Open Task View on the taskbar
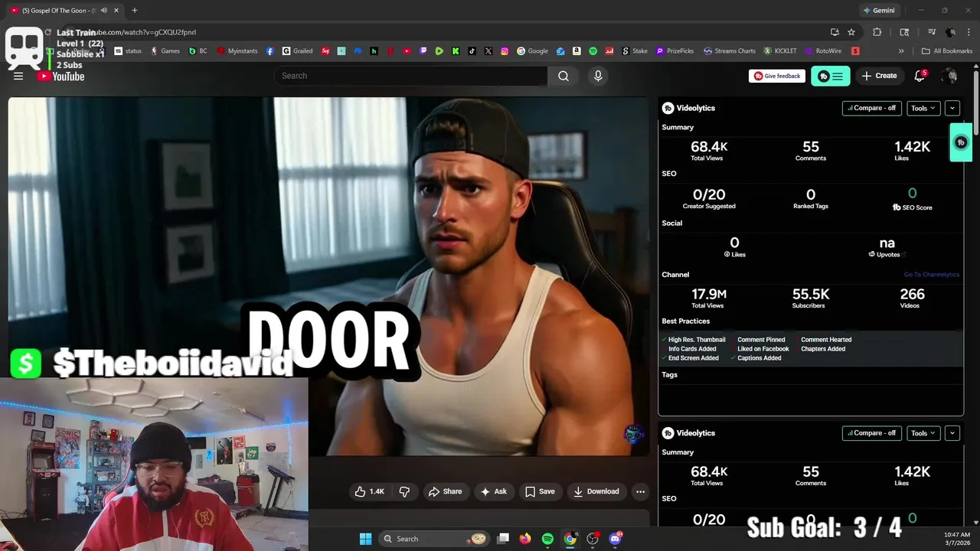Viewport: 980px width, 551px height. 503,539
